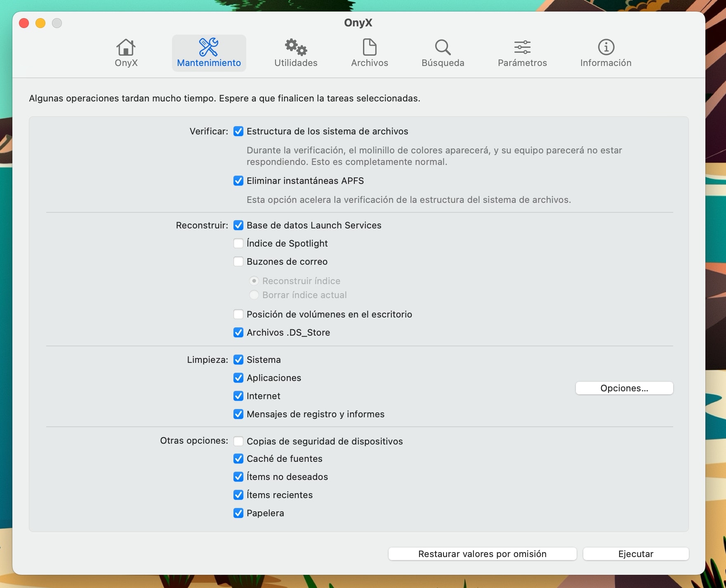Select Borrar índice actual radio button
This screenshot has width=726, height=588.
[254, 295]
